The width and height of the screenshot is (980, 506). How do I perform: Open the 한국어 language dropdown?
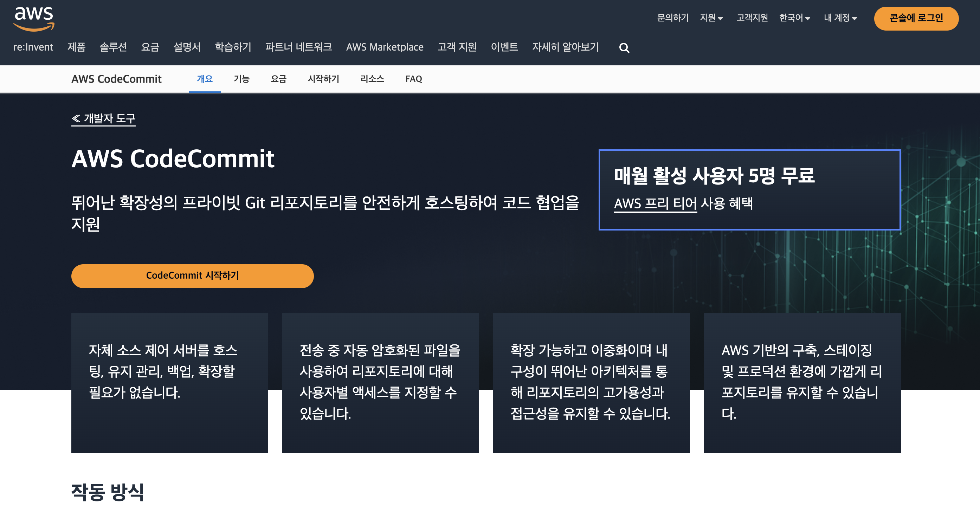tap(795, 18)
